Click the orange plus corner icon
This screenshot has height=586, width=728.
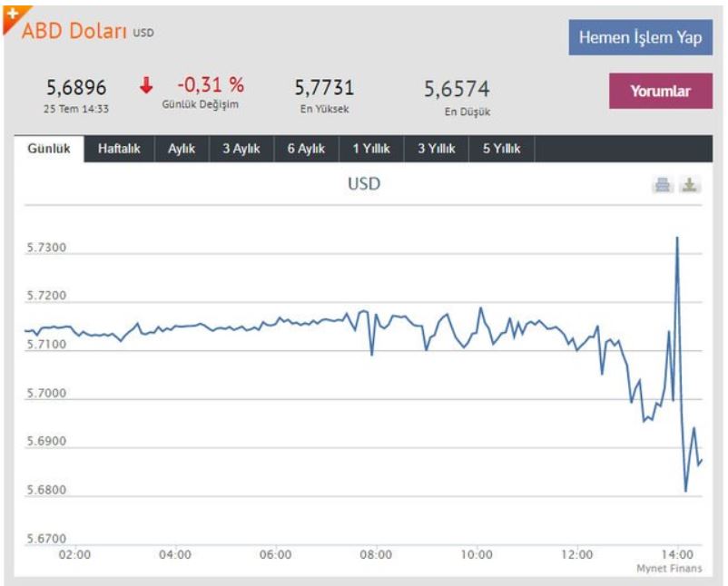[12, 16]
